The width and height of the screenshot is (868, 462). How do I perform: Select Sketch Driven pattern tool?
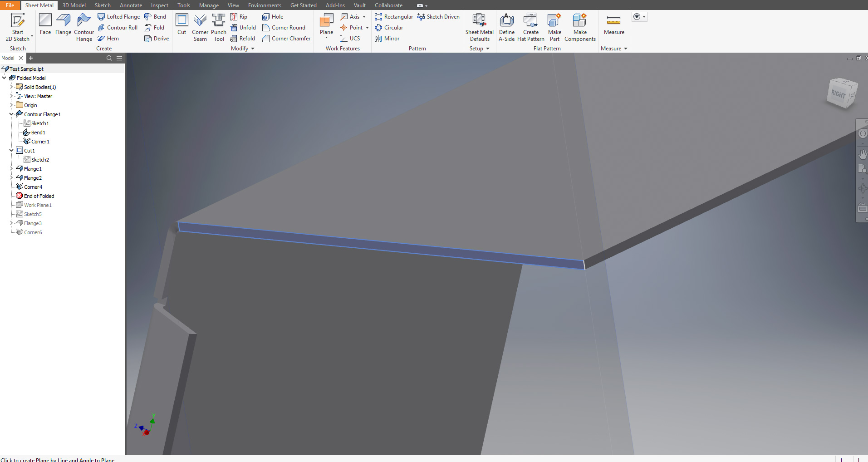click(438, 17)
